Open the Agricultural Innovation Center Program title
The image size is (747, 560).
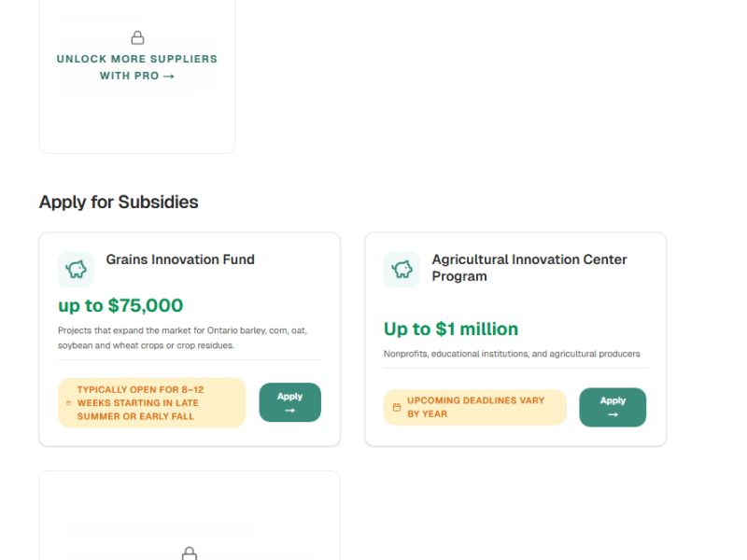click(529, 268)
